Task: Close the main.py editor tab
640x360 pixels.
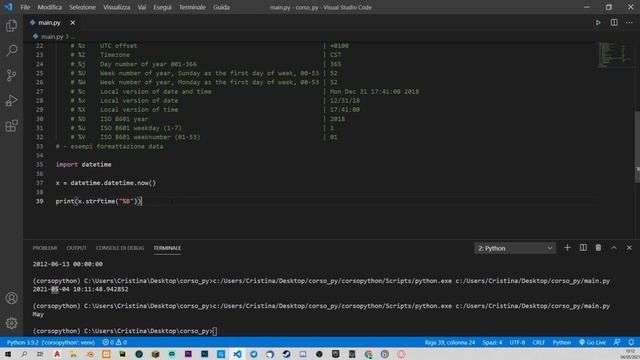Action: point(73,23)
